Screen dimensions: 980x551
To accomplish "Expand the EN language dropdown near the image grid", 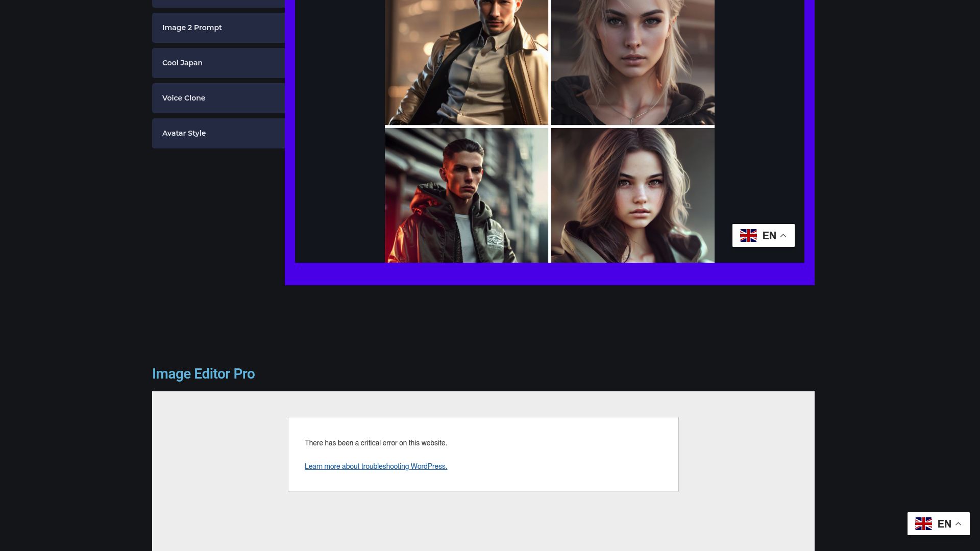I will click(764, 235).
